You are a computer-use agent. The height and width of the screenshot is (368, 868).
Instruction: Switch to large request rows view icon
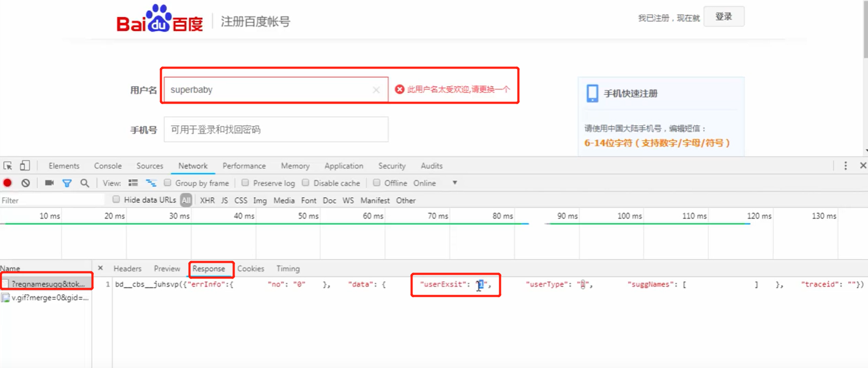(133, 183)
